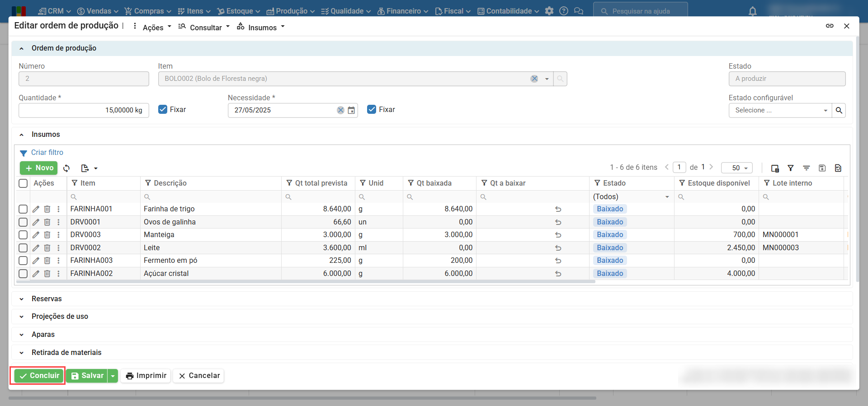Go to the next page of Insumos
This screenshot has width=868, height=406.
pyautogui.click(x=711, y=167)
